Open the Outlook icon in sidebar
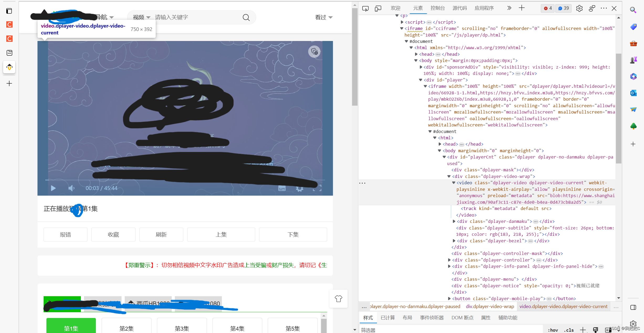This screenshot has width=644, height=333. pos(633,93)
